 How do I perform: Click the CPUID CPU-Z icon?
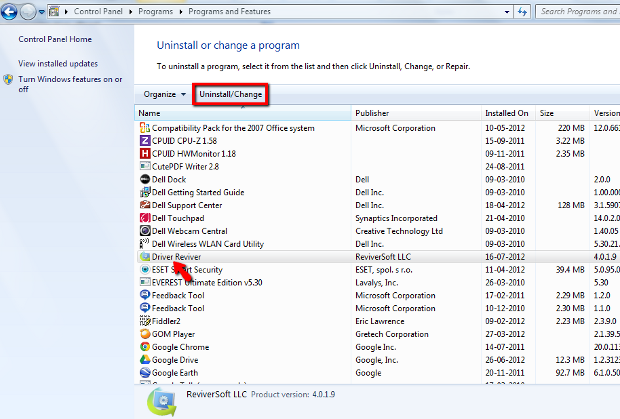145,141
